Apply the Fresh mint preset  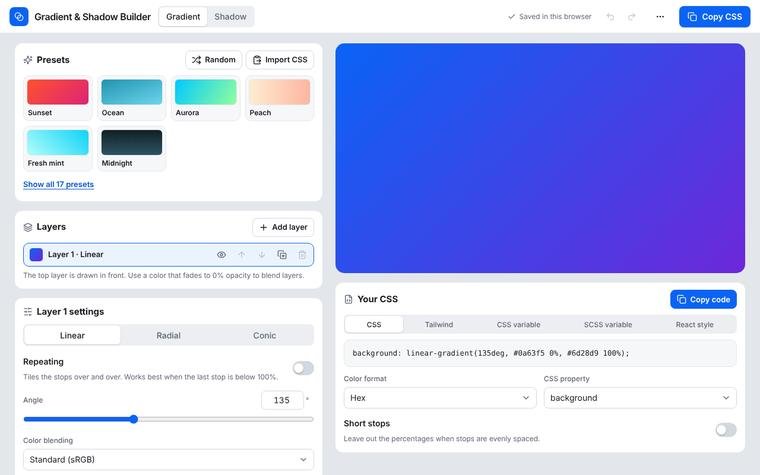click(x=58, y=148)
